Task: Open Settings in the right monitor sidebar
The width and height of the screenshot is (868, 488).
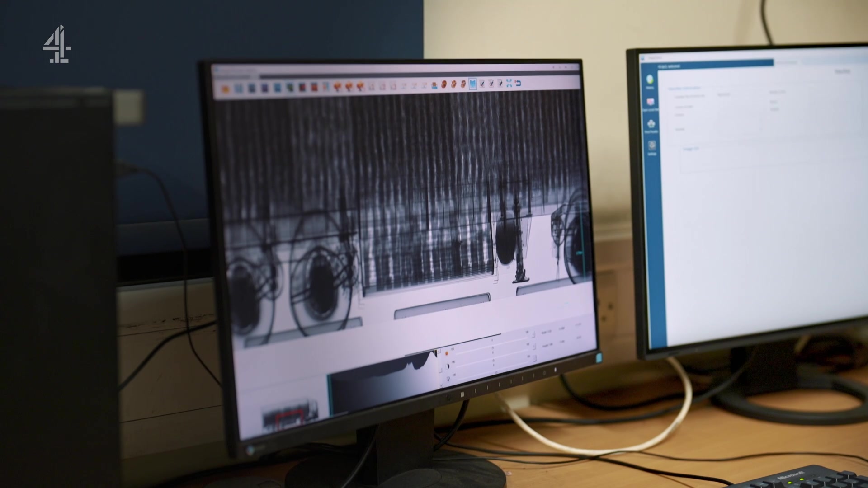Action: (651, 147)
